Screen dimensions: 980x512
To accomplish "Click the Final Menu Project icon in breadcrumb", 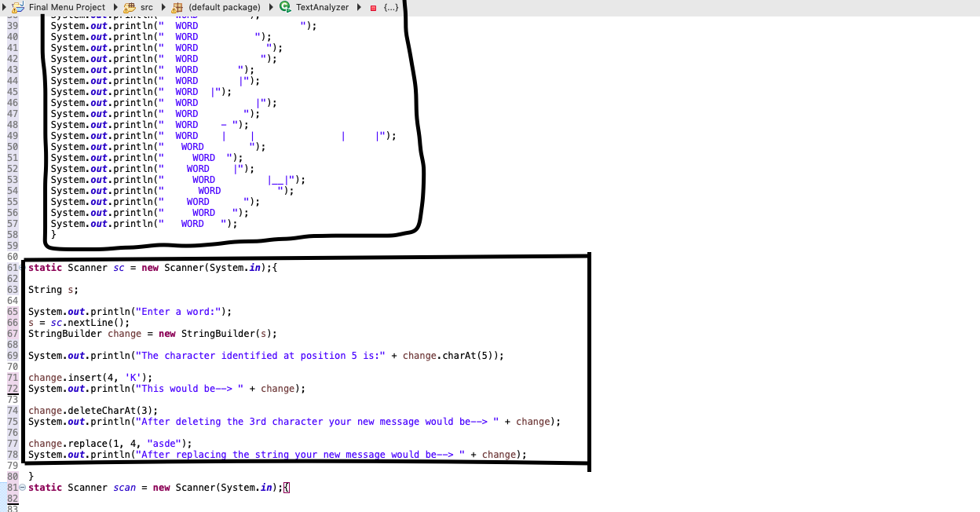I will pos(16,7).
